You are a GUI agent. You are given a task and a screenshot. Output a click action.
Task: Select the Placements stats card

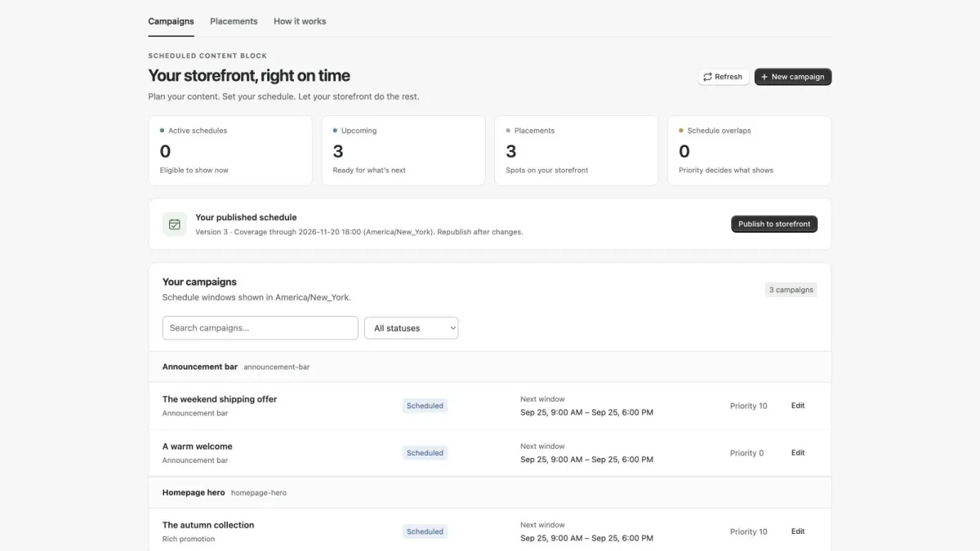coord(577,150)
